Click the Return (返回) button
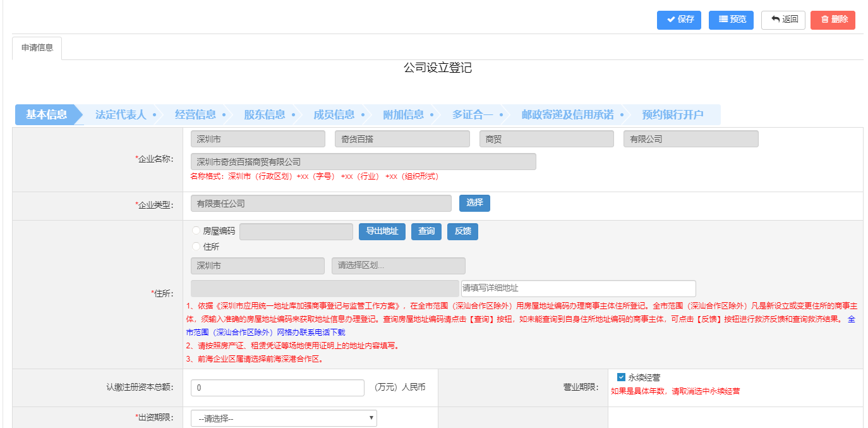Screen dimensions: 868x428 pyautogui.click(x=783, y=20)
